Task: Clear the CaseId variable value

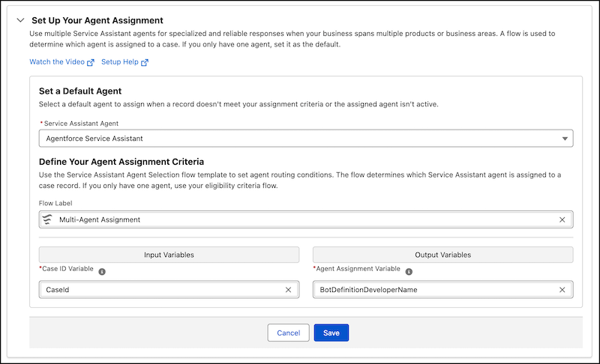Action: (288, 290)
